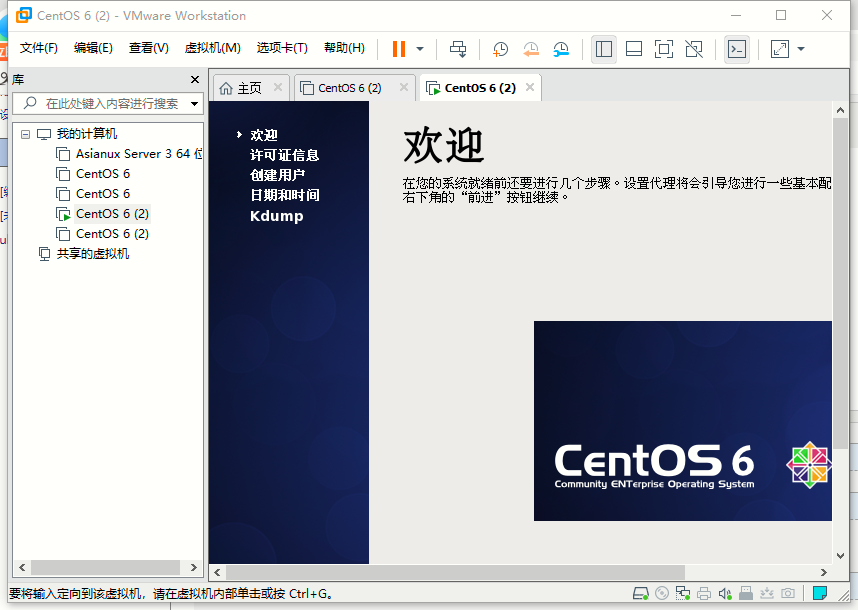Click 许可证信息 in the setup sidebar
This screenshot has width=858, height=610.
[x=285, y=155]
